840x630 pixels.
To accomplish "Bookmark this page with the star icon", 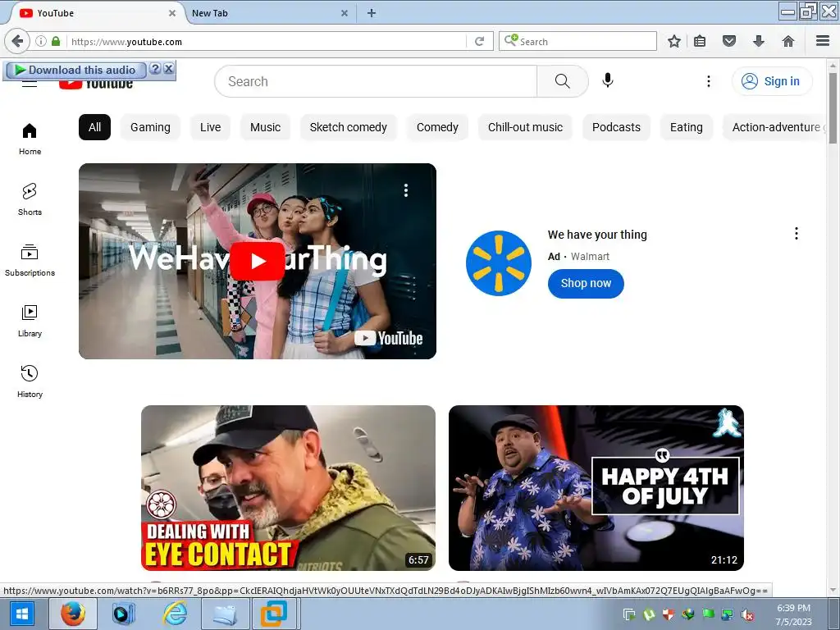I will [674, 41].
